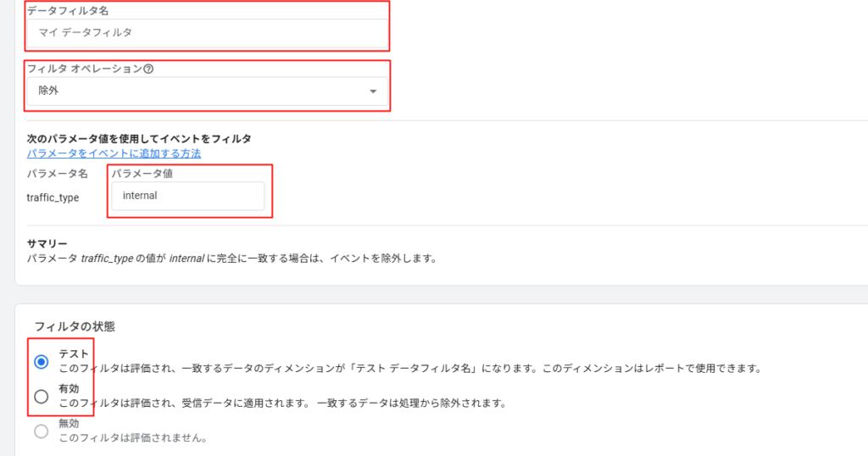Click the パラメータ名 column label
Screen dimensions: 868x456
57,174
